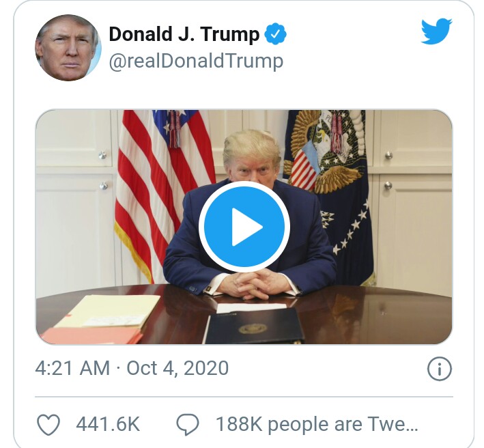Open "188K people are Twe..." conversation link

pyautogui.click(x=317, y=424)
